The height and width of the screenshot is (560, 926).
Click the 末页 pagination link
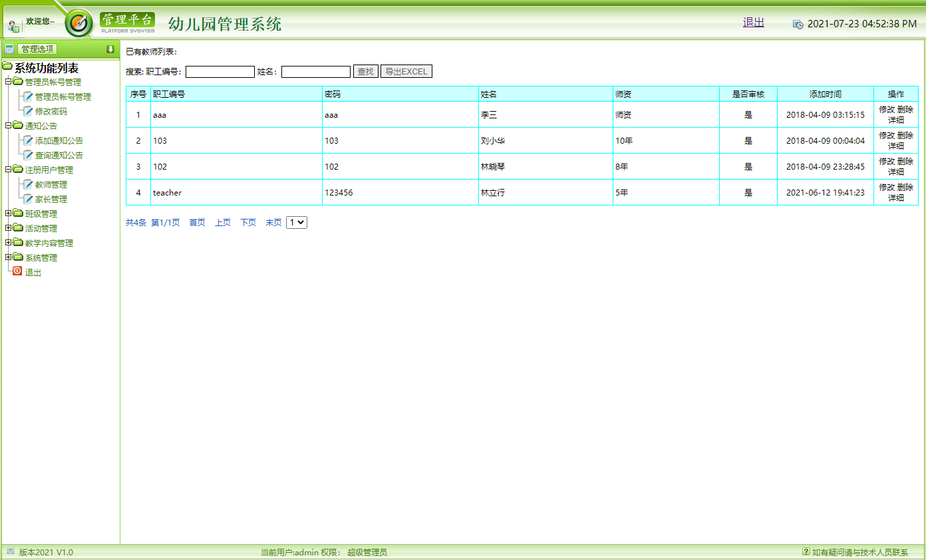272,222
